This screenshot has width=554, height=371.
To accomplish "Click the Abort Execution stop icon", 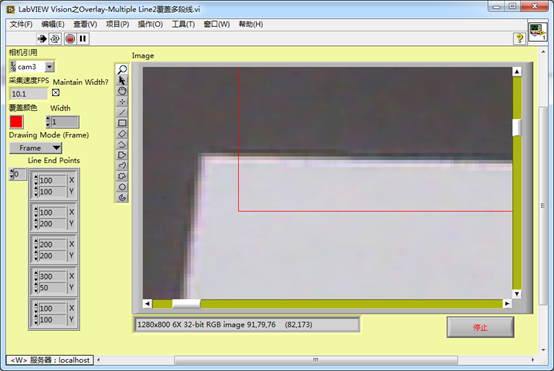I will point(70,39).
